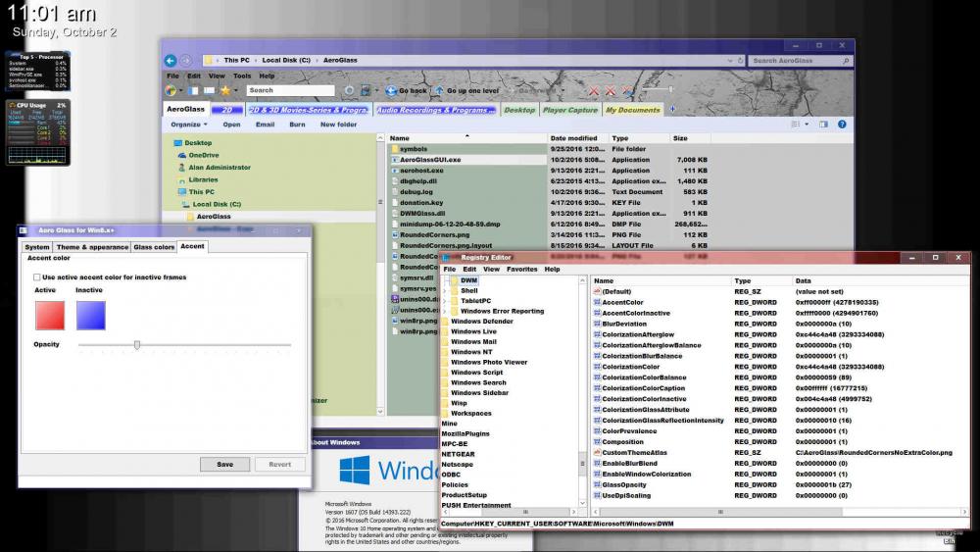980x552 pixels.
Task: Pick the red Active accent color swatch
Action: tap(49, 315)
